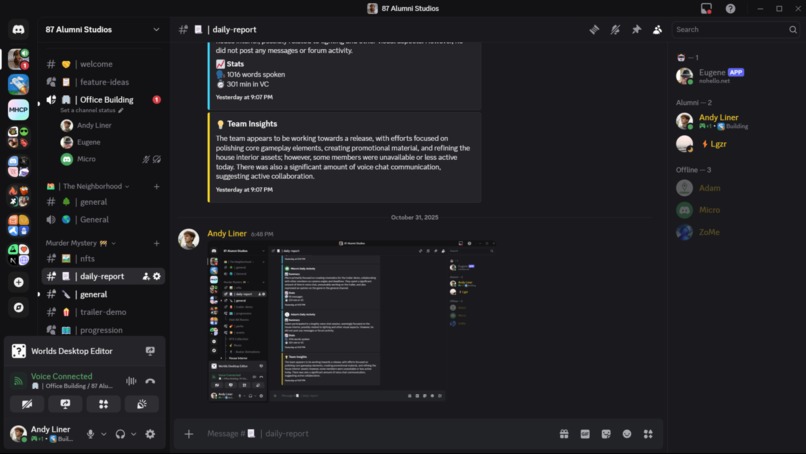Viewport: 806px width, 454px height.
Task: Open soundboard button
Action: pyautogui.click(x=142, y=404)
